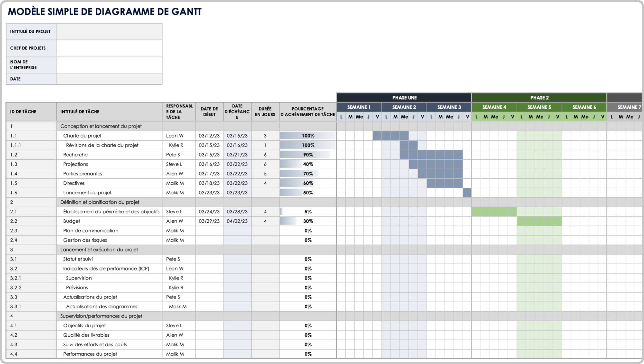Viewport: 644px width, 364px height.
Task: Click the 'Actualisations du projet' task name
Action: (x=90, y=297)
